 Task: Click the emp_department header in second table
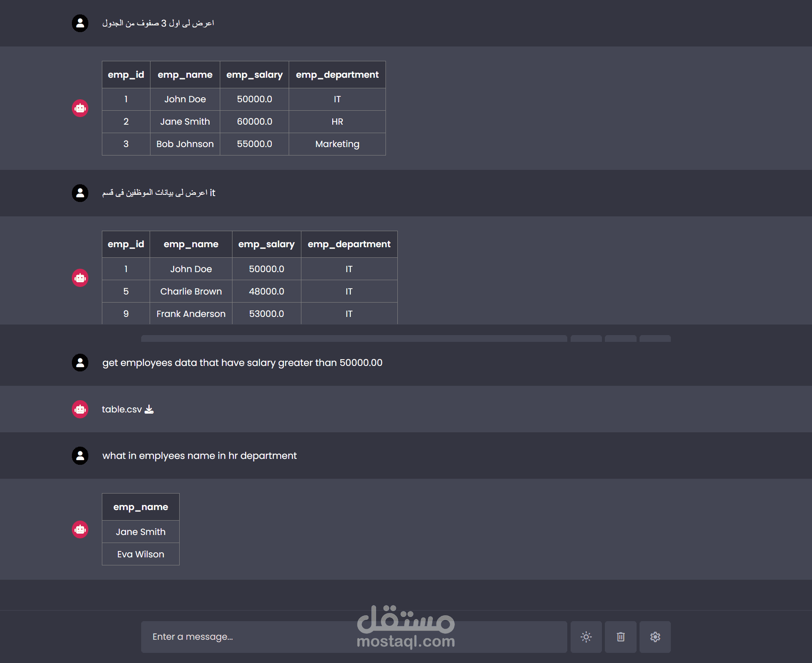coord(349,244)
